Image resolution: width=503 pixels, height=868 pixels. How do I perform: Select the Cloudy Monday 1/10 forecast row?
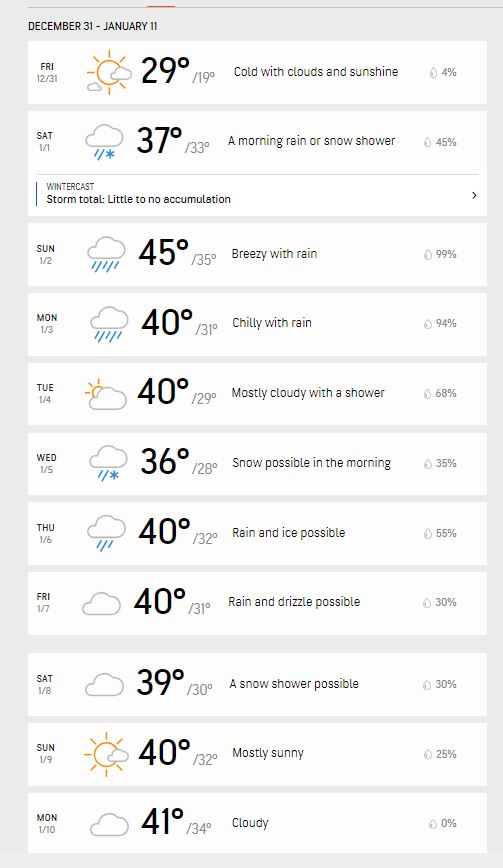(257, 824)
